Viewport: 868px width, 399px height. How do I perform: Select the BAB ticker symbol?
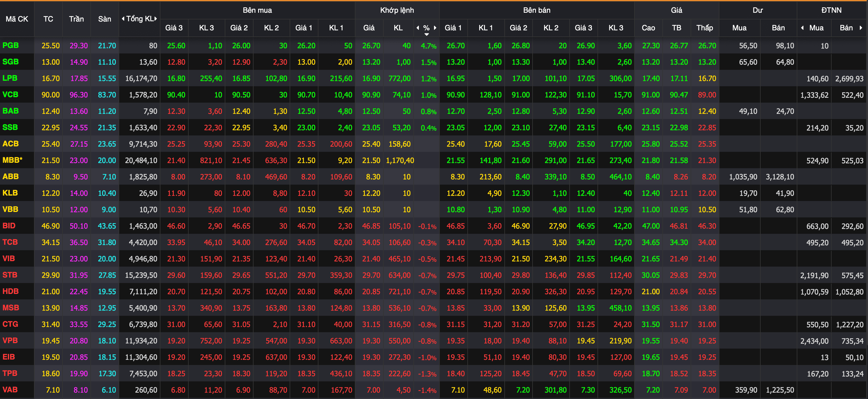click(x=10, y=111)
